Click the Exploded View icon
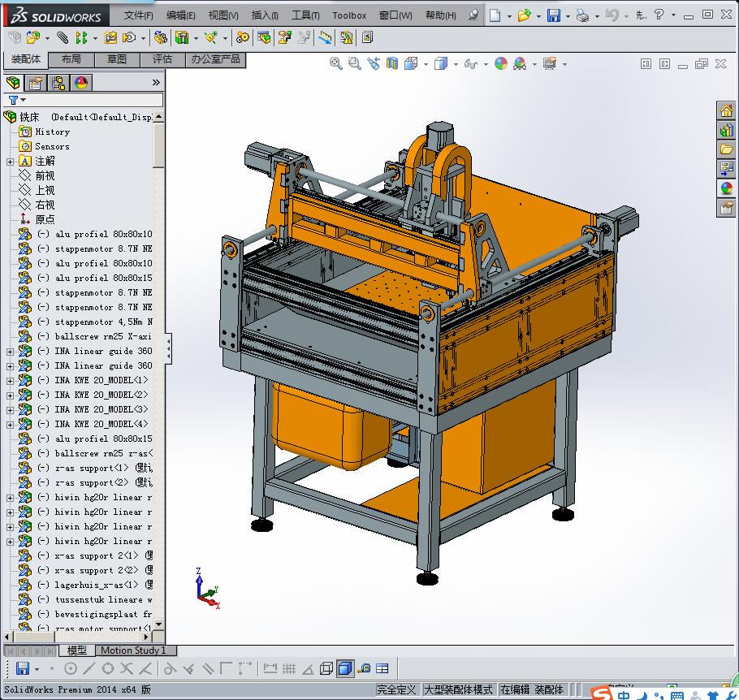This screenshot has height=700, width=739. [285, 37]
